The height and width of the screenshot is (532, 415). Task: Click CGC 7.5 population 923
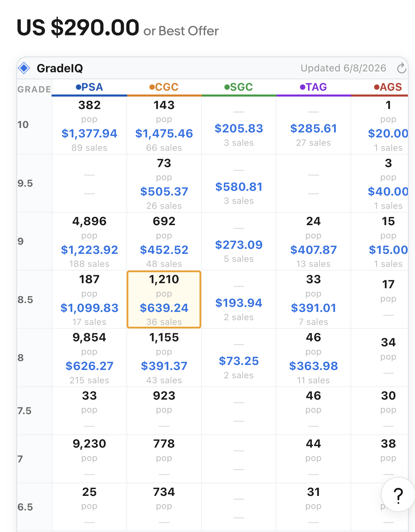tap(164, 396)
